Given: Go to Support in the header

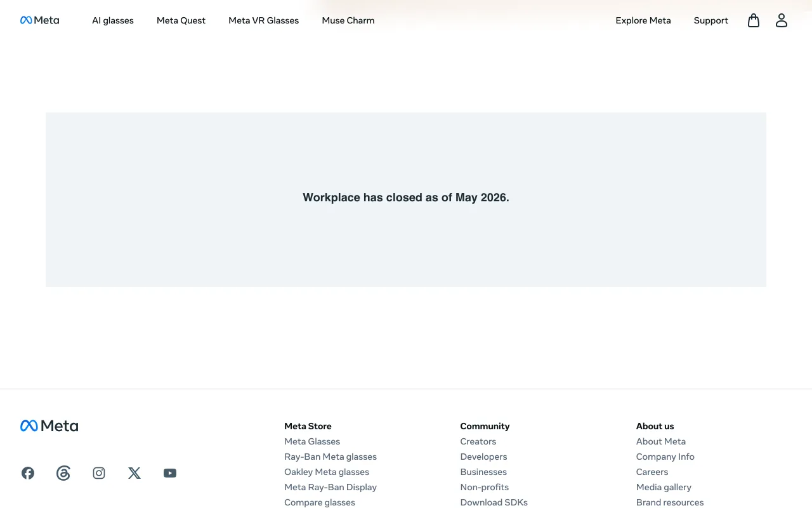Looking at the screenshot, I should 710,20.
